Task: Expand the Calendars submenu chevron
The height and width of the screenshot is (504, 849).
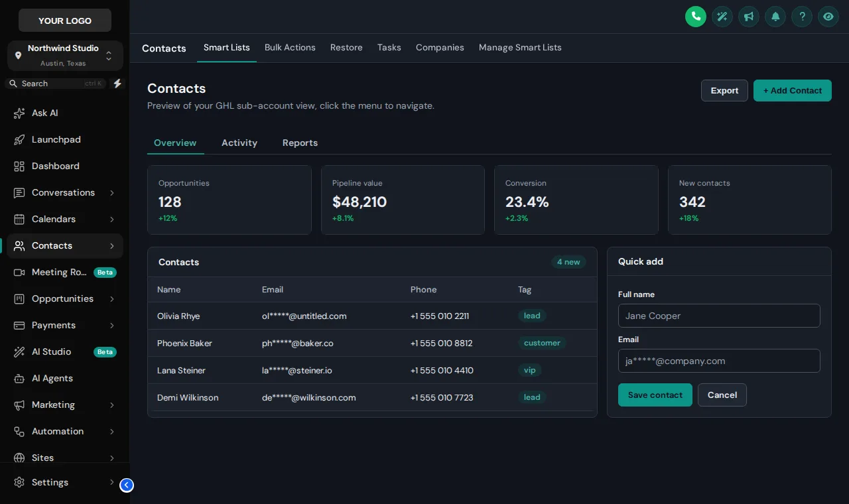Action: 112,220
